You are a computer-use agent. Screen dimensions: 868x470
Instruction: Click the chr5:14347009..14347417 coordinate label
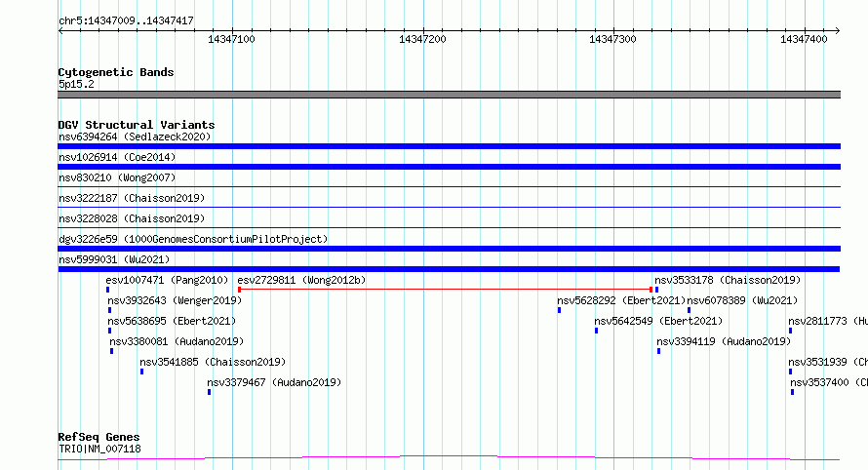[126, 20]
